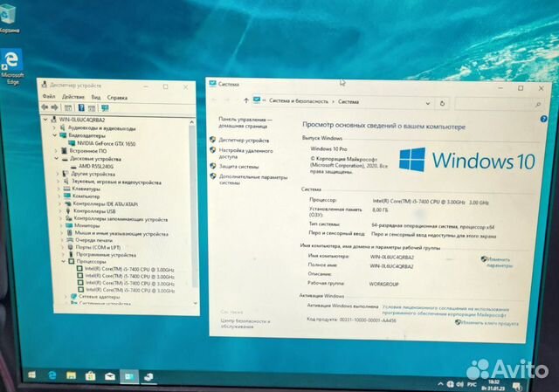This screenshot has height=392, width=559.
Task: Expand Аудиовходы и аудиовыходы node
Action: 54,127
